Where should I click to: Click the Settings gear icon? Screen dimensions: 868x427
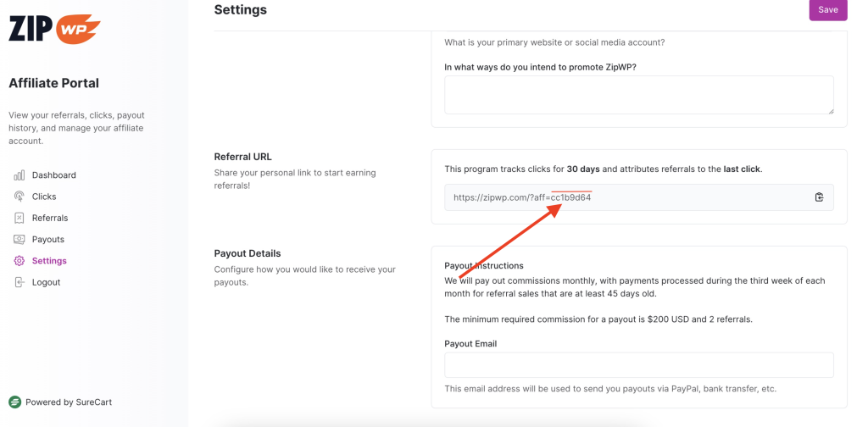19,261
